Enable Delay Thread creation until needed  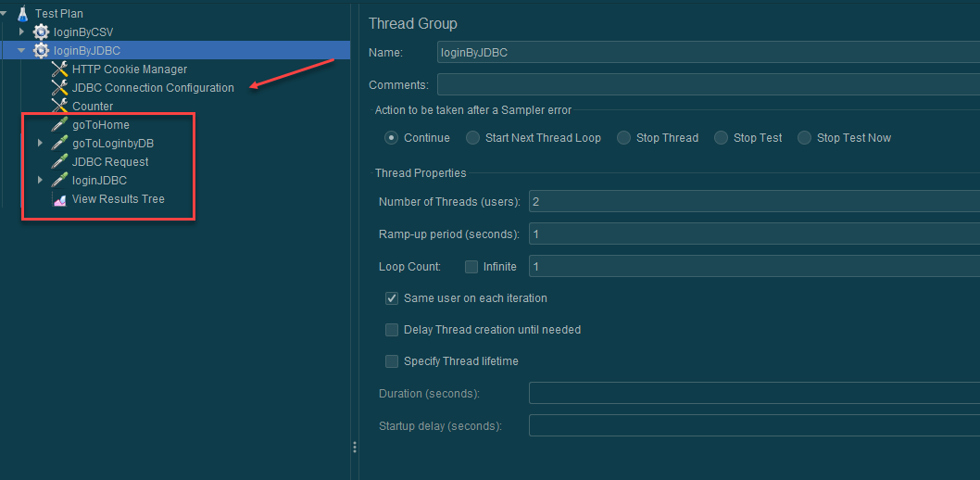coord(393,330)
